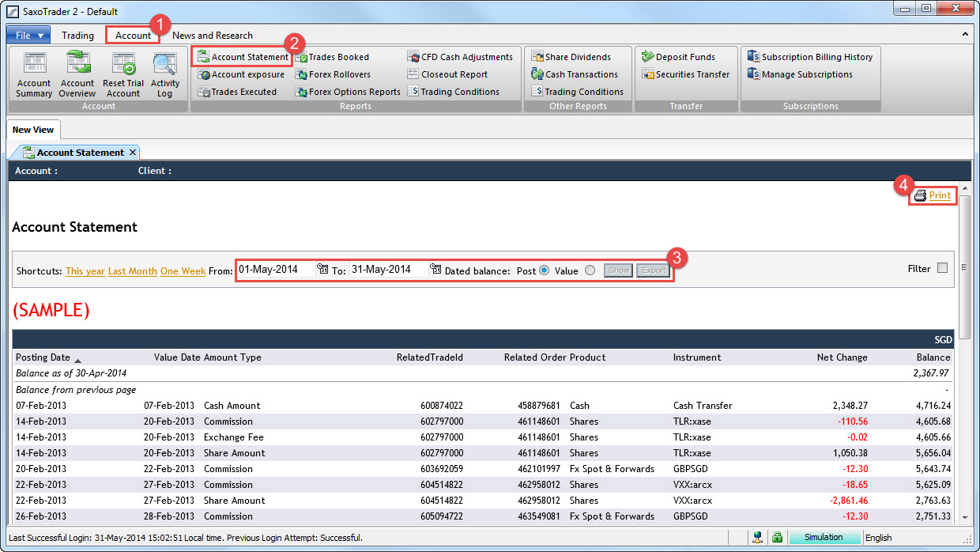Sort by Posting Date column header

click(43, 357)
